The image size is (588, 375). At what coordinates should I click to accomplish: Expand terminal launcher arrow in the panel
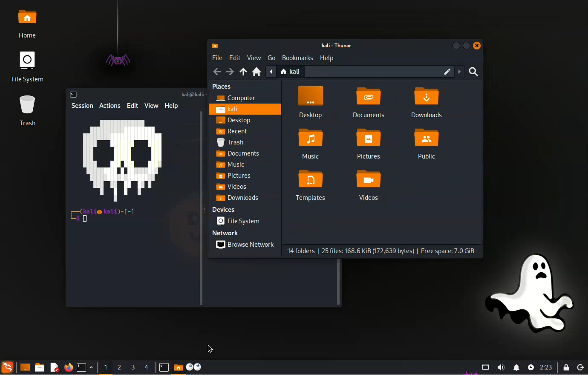(x=91, y=367)
